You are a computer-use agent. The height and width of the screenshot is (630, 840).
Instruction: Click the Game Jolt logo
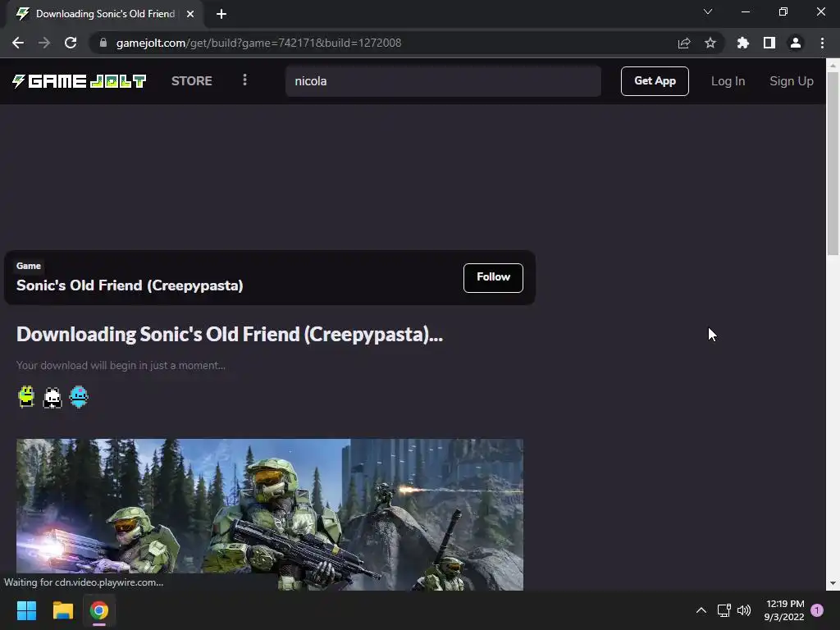pyautogui.click(x=80, y=81)
